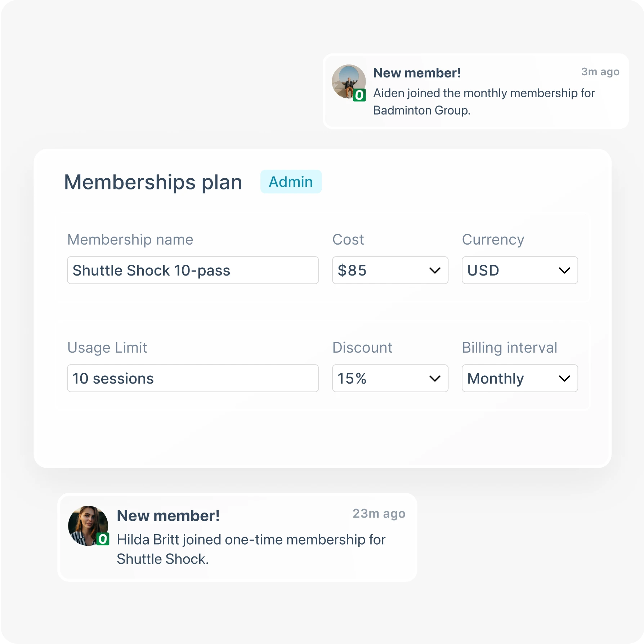Open the Hilda Britt new member title
The height and width of the screenshot is (644, 644).
(168, 516)
